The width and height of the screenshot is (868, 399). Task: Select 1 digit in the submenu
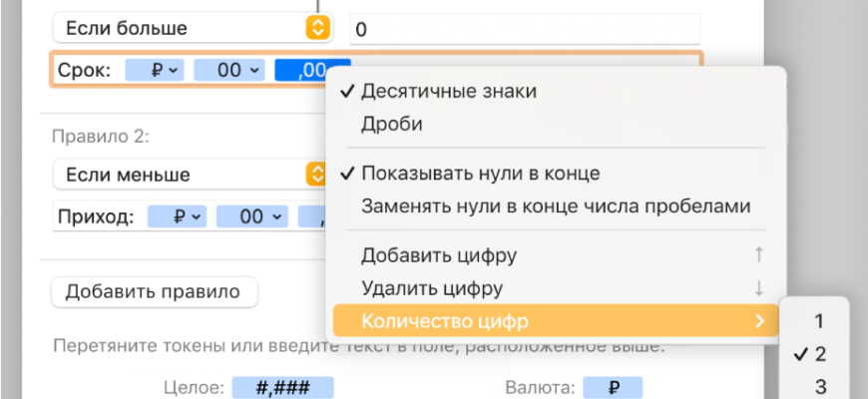[819, 321]
